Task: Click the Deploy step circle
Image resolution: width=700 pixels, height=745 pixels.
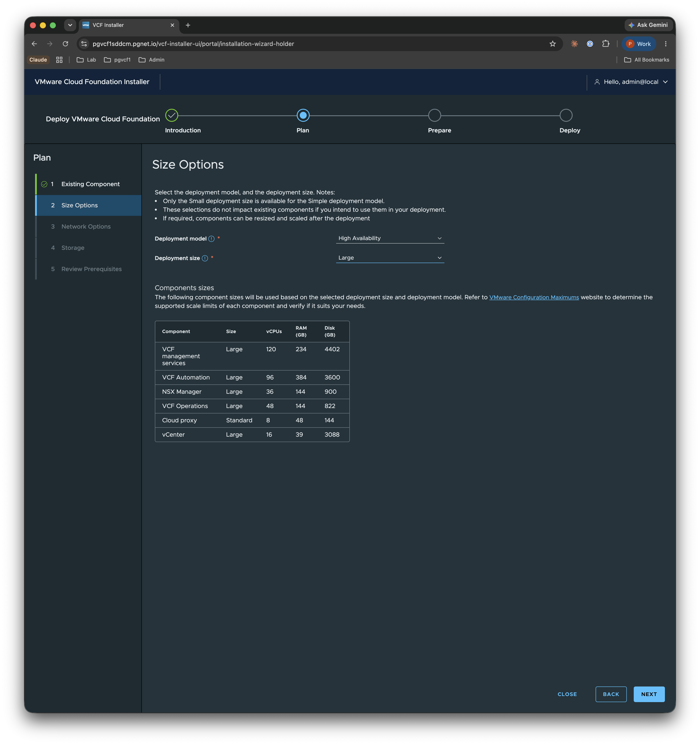Action: 566,115
